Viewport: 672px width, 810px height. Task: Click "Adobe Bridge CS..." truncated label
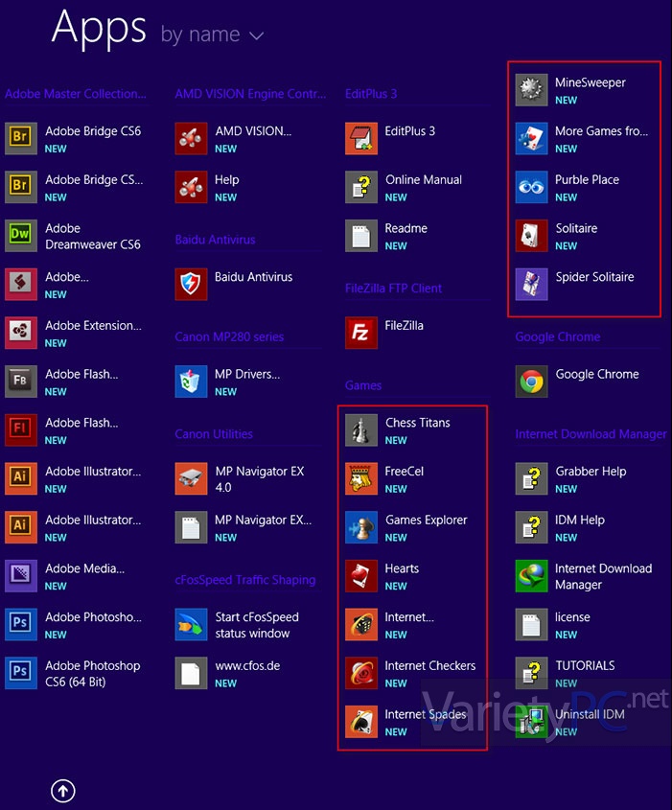pyautogui.click(x=94, y=180)
